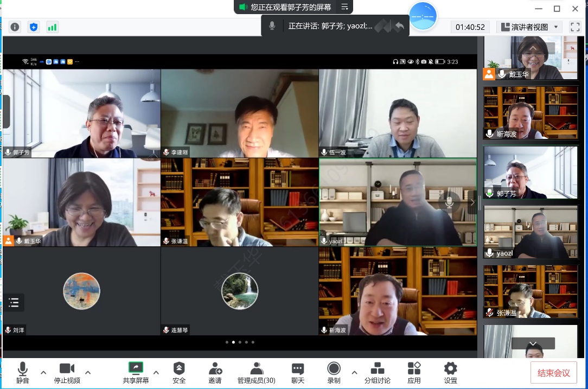This screenshot has height=389, width=588.
Task: Click the 结束会议 end meeting button
Action: coord(553,373)
